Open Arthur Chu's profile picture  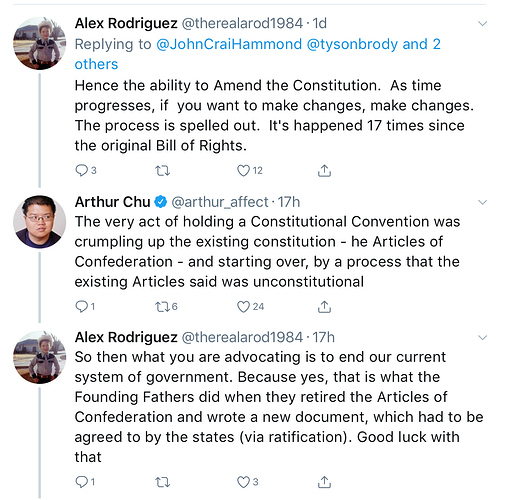click(39, 222)
